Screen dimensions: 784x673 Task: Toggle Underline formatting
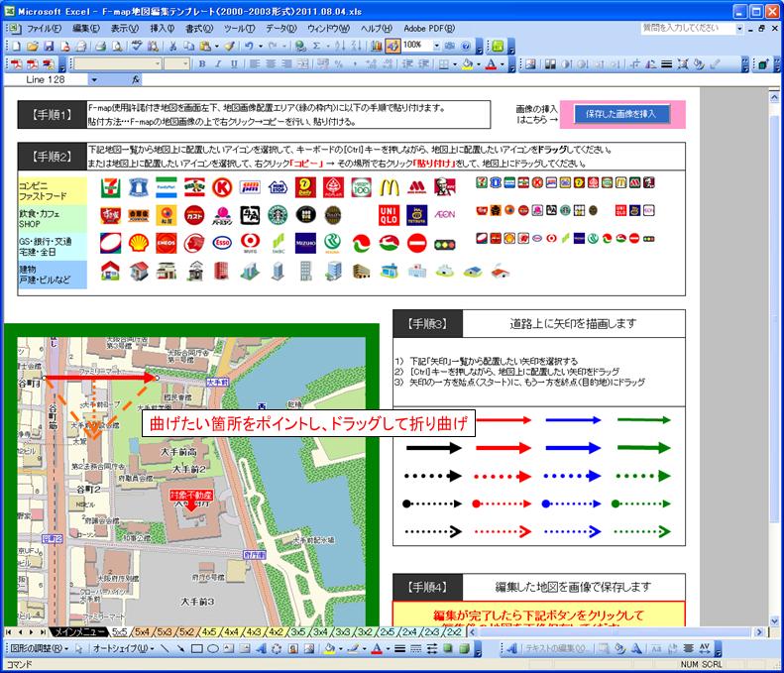(234, 64)
